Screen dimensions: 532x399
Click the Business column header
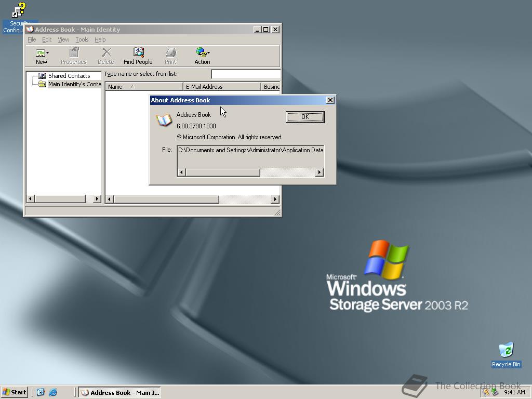point(271,87)
